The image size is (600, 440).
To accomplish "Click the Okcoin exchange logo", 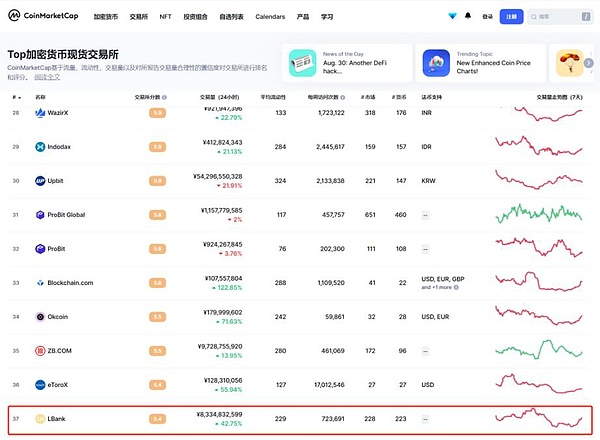I will [40, 317].
